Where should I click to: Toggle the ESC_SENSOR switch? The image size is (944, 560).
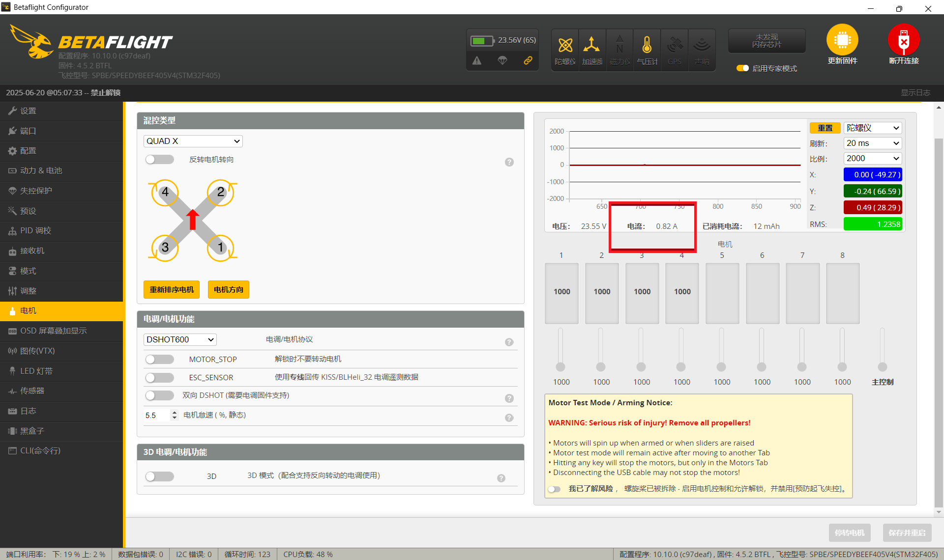160,377
